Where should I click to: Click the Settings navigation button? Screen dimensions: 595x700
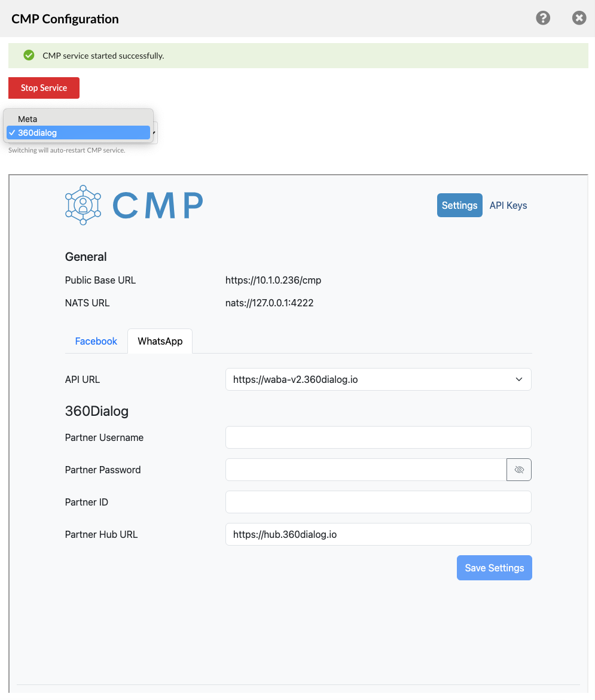point(459,205)
